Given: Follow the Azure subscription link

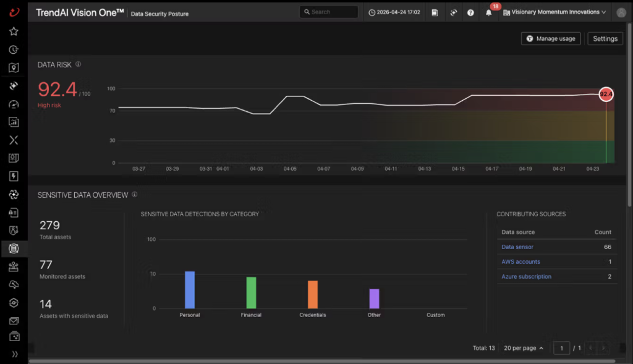Looking at the screenshot, I should tap(526, 276).
